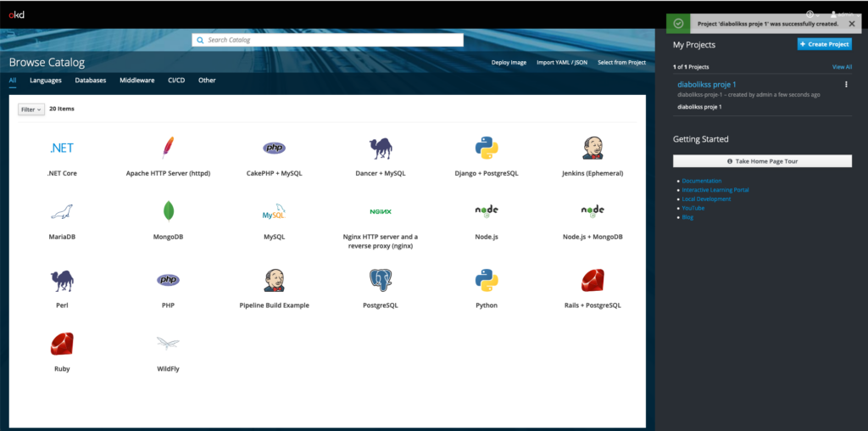
Task: Select the Rails + PostgreSQL ruby icon
Action: tap(593, 280)
